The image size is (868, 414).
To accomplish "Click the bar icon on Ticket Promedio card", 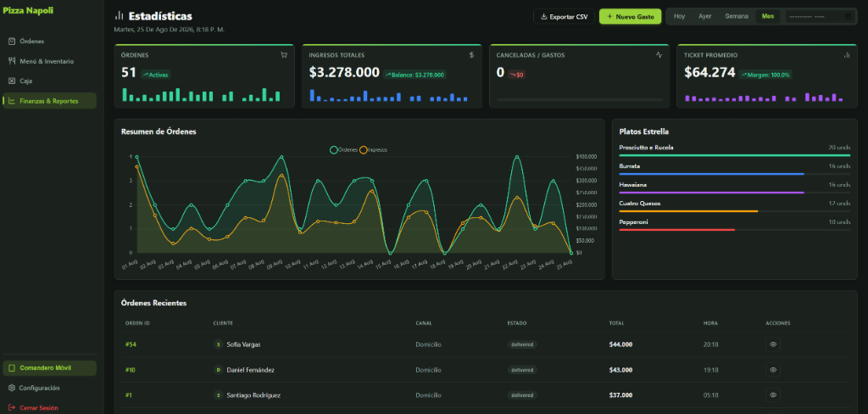I will point(847,55).
